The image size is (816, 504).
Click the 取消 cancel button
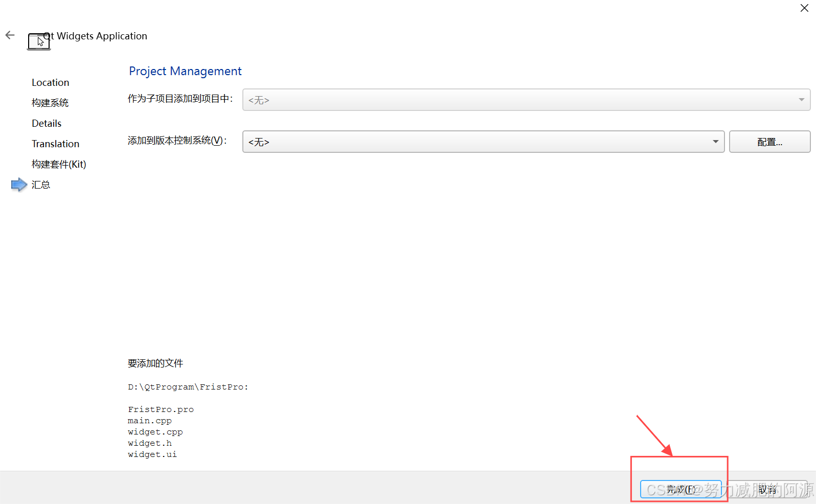767,490
